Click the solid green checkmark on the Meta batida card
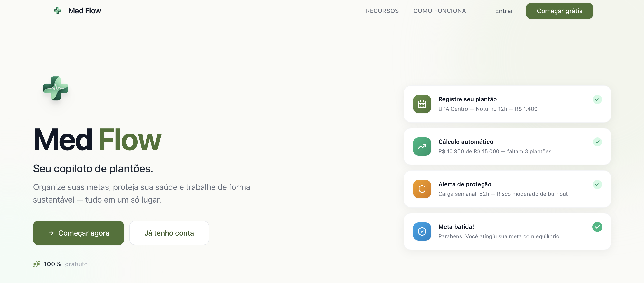The height and width of the screenshot is (283, 644). pos(597,227)
